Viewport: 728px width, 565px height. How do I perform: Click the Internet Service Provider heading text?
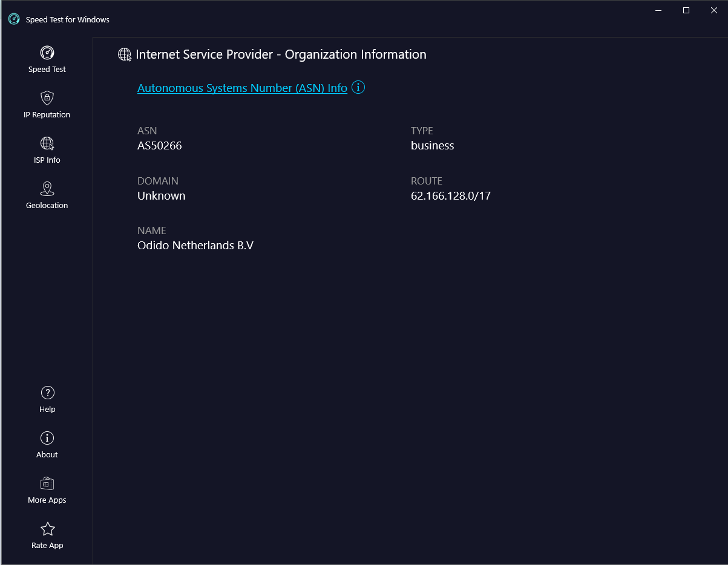(x=281, y=54)
